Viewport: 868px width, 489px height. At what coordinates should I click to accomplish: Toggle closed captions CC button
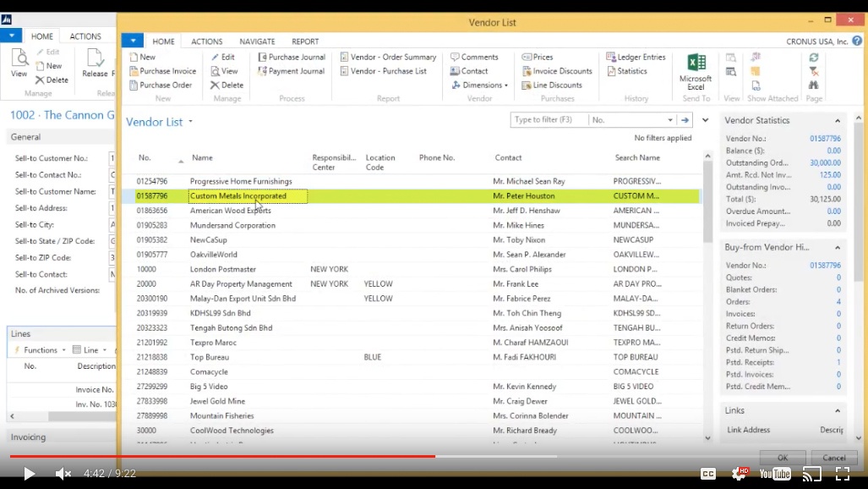tap(708, 474)
